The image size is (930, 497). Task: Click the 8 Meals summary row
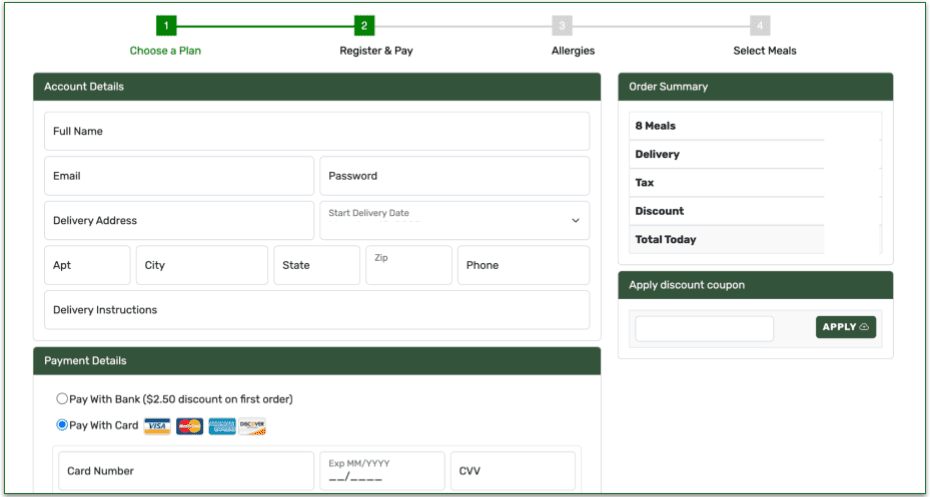click(x=756, y=126)
